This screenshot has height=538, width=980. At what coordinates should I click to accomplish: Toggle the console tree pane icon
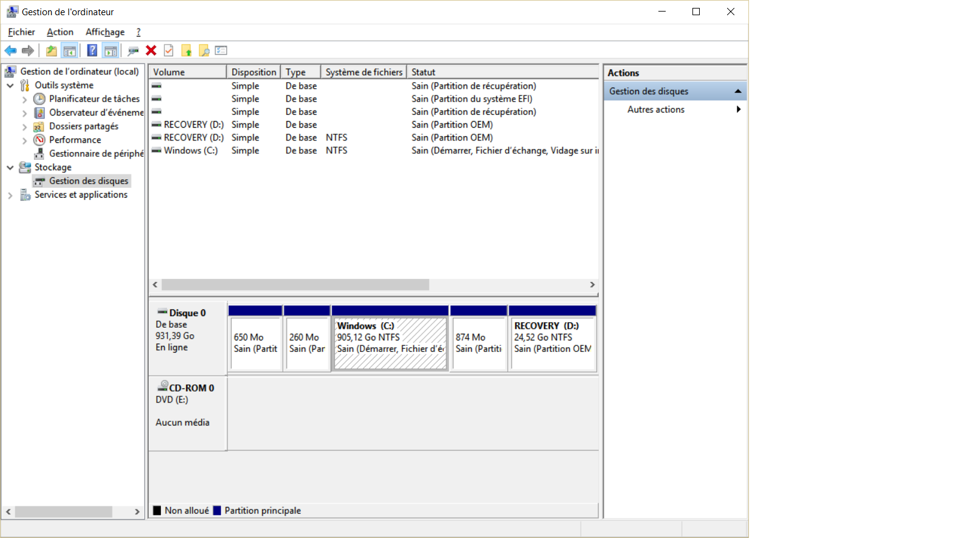point(69,50)
